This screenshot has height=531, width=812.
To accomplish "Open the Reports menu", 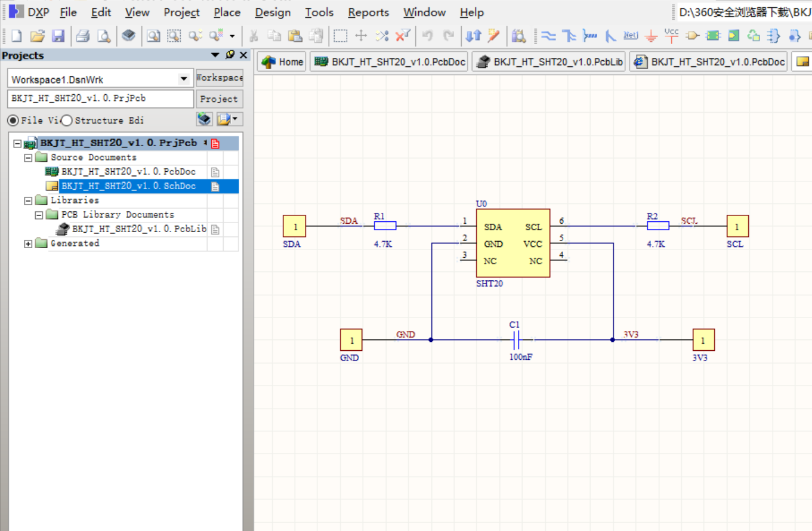I will pos(369,12).
